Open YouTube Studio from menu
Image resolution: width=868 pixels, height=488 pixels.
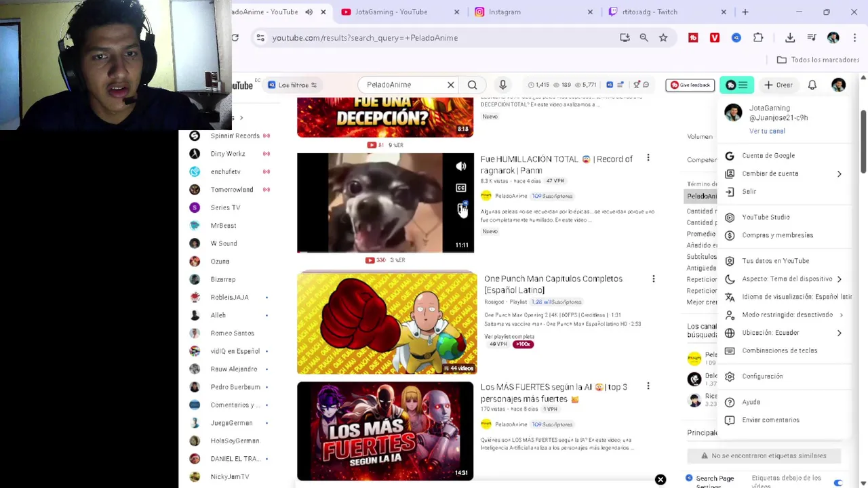784,218
